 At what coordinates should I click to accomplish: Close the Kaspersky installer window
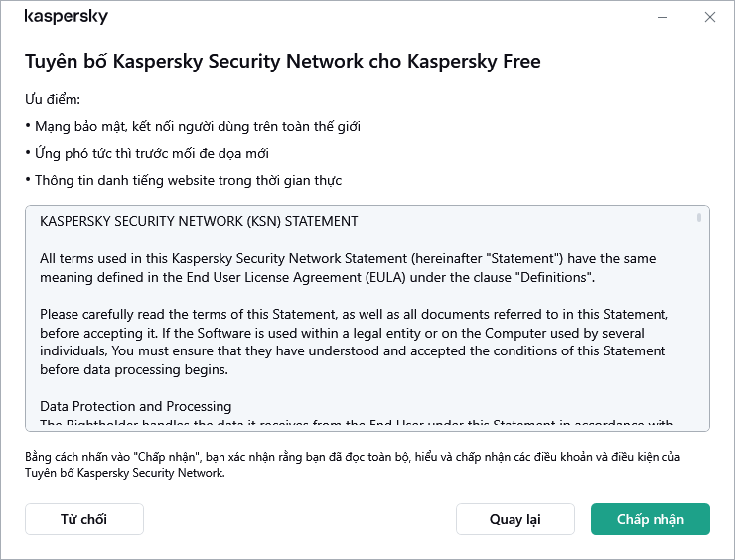[x=710, y=17]
